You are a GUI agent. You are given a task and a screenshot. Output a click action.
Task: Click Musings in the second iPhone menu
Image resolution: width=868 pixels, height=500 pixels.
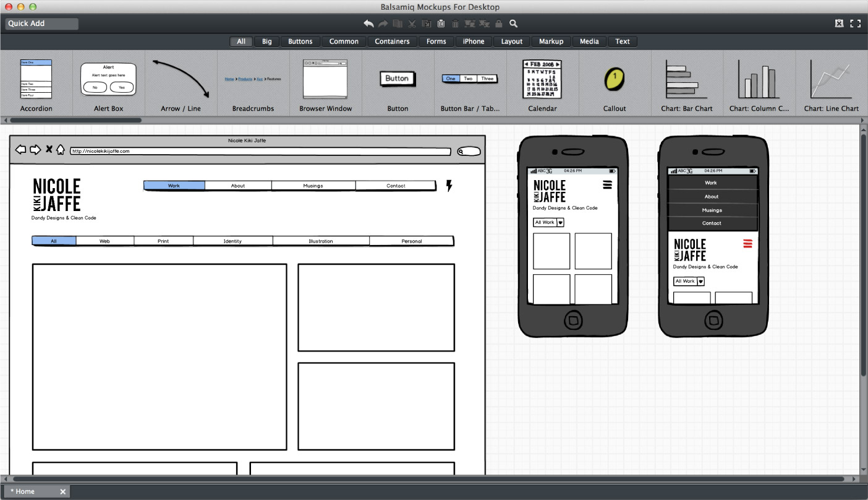712,210
